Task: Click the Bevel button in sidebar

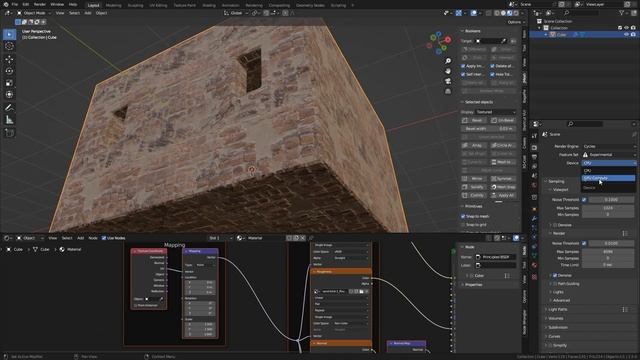Action: tap(475, 120)
